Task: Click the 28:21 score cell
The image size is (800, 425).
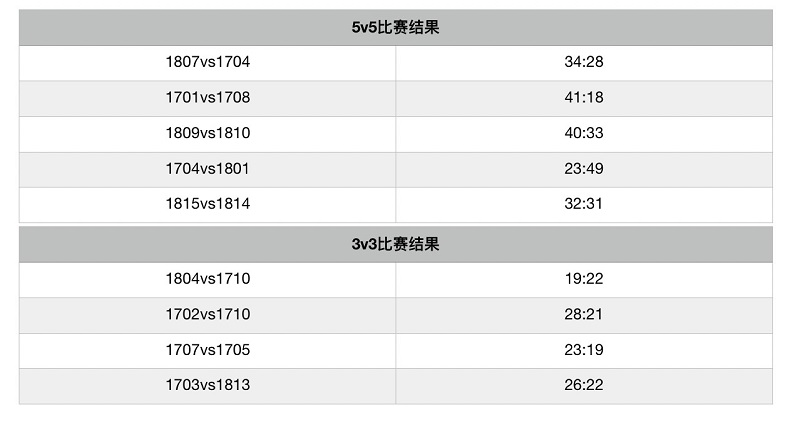Action: (584, 315)
